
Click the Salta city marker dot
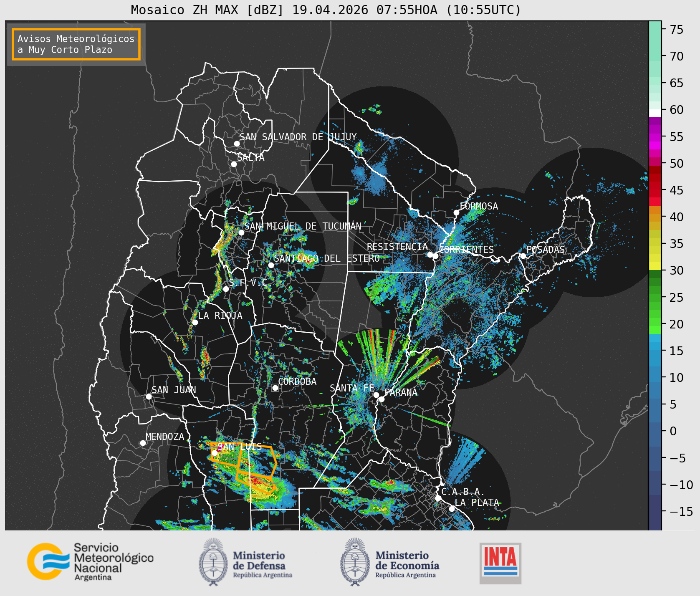(234, 164)
